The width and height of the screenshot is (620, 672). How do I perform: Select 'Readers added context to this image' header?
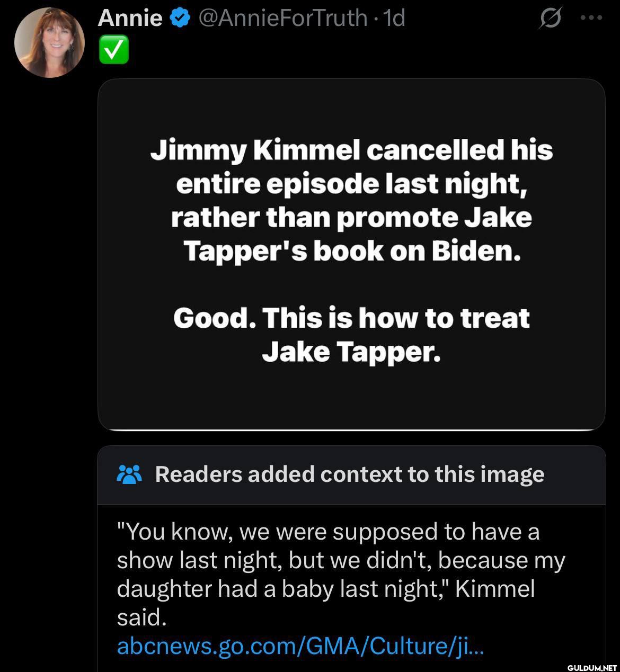[350, 474]
